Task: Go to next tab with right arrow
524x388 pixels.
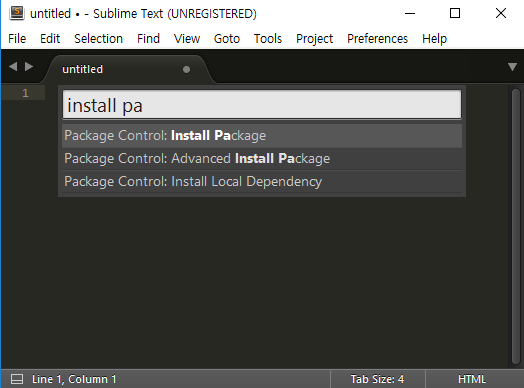Action: point(29,67)
